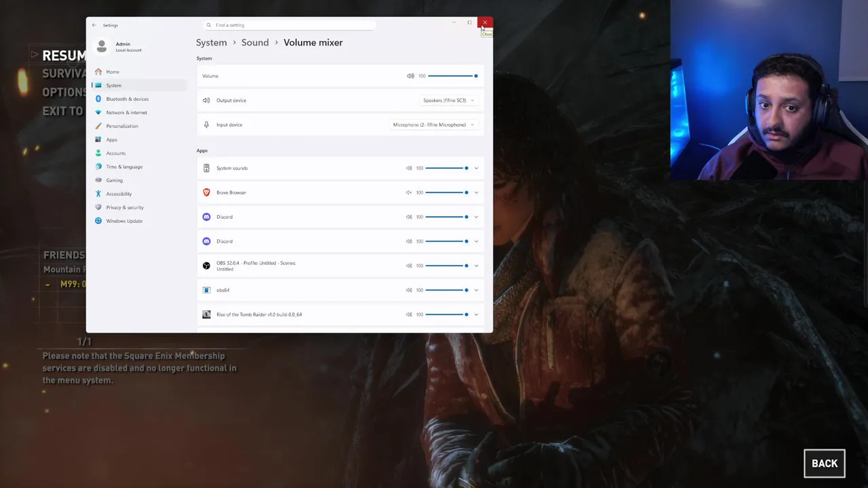Mute System sounds speaker icon

(x=409, y=168)
